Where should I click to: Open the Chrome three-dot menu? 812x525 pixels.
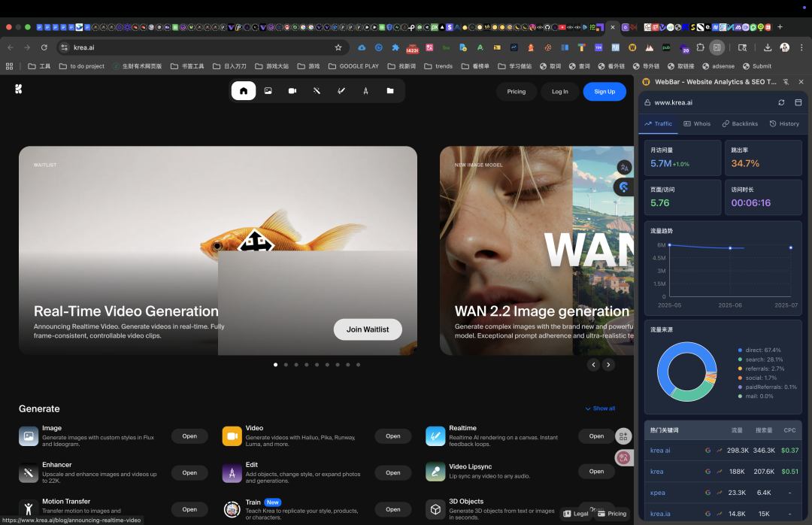click(801, 47)
